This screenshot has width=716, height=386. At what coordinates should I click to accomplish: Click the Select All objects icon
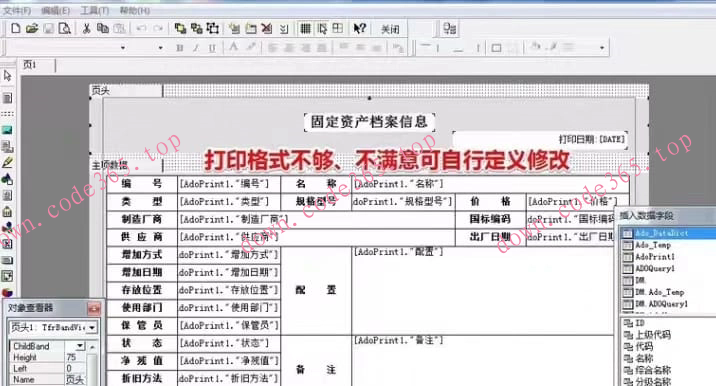pos(213,28)
